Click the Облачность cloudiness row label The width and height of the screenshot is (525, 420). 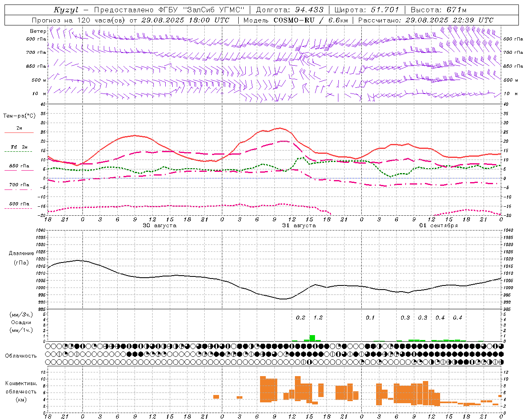(21, 356)
